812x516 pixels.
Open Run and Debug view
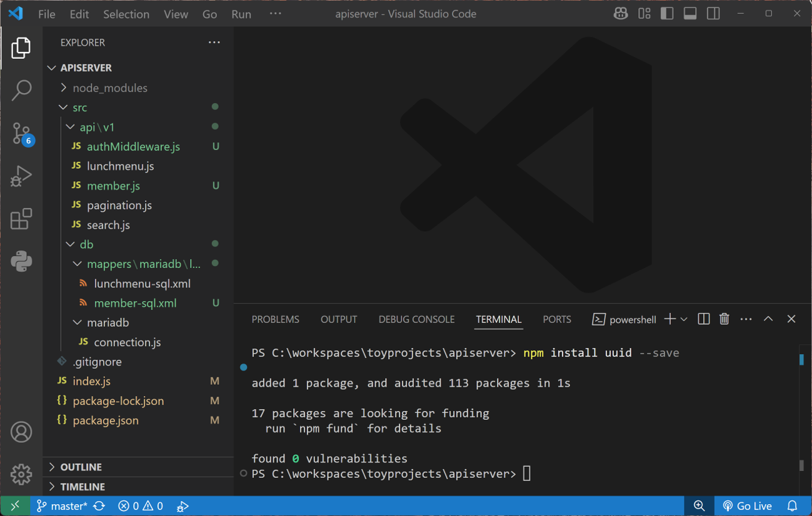click(21, 176)
